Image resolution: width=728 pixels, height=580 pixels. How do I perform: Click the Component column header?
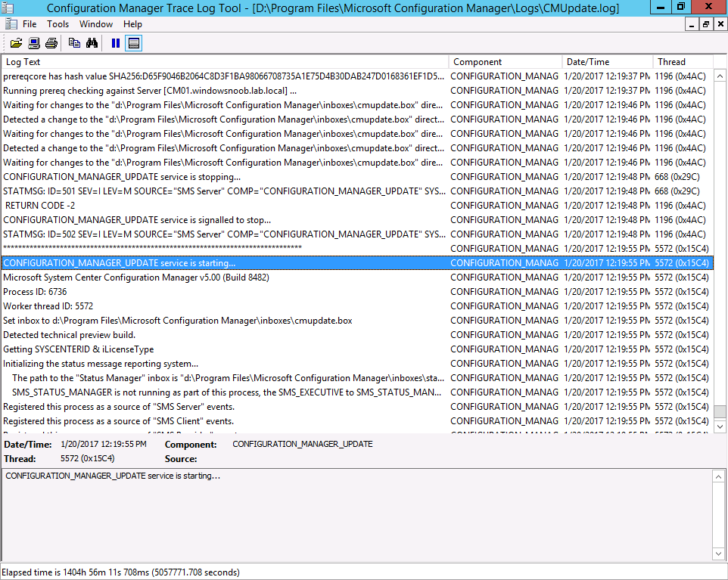click(x=506, y=62)
